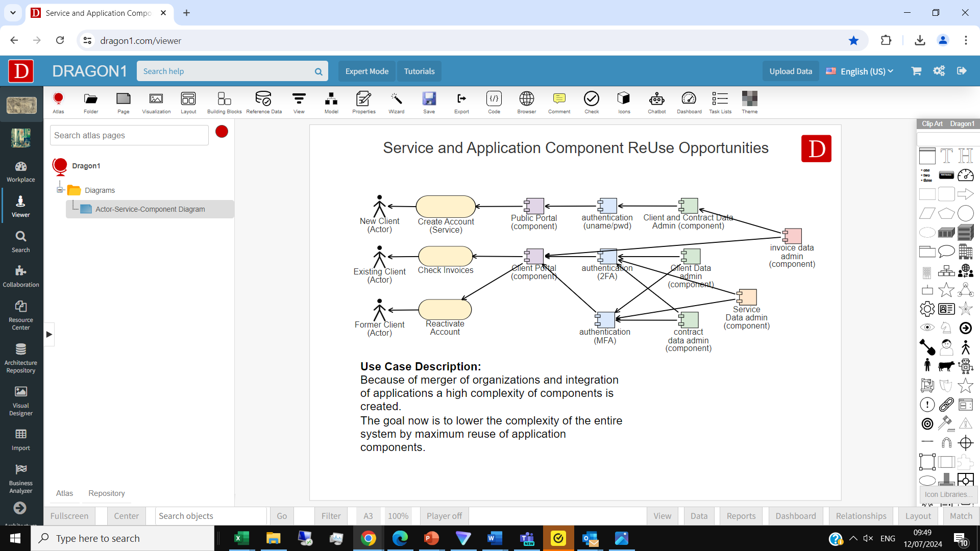Open the Building Blocks toolbar icon
Viewport: 980px width, 551px height.
[x=224, y=102]
